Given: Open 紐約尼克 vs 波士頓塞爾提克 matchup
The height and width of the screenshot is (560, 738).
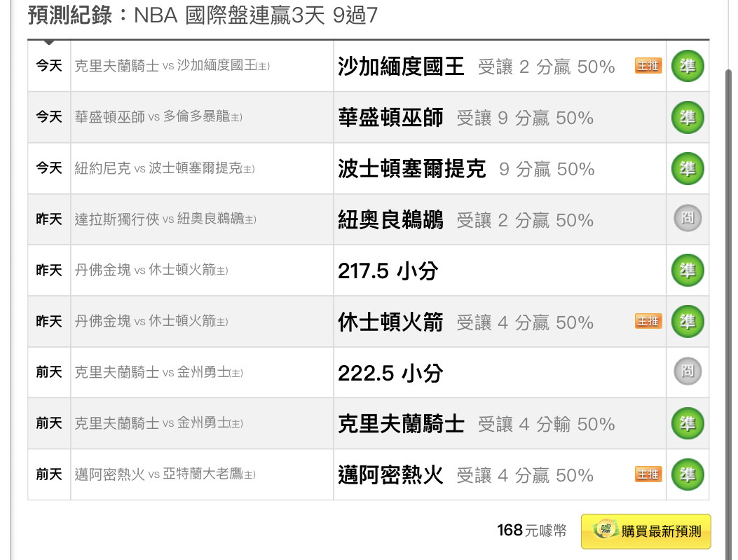Looking at the screenshot, I should click(x=165, y=168).
